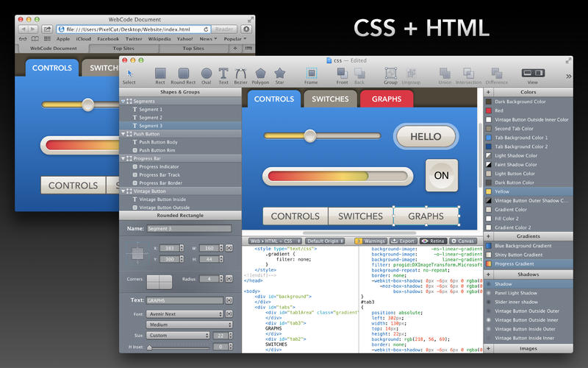Collapse the Segments group
The image size is (588, 368).
click(x=123, y=102)
